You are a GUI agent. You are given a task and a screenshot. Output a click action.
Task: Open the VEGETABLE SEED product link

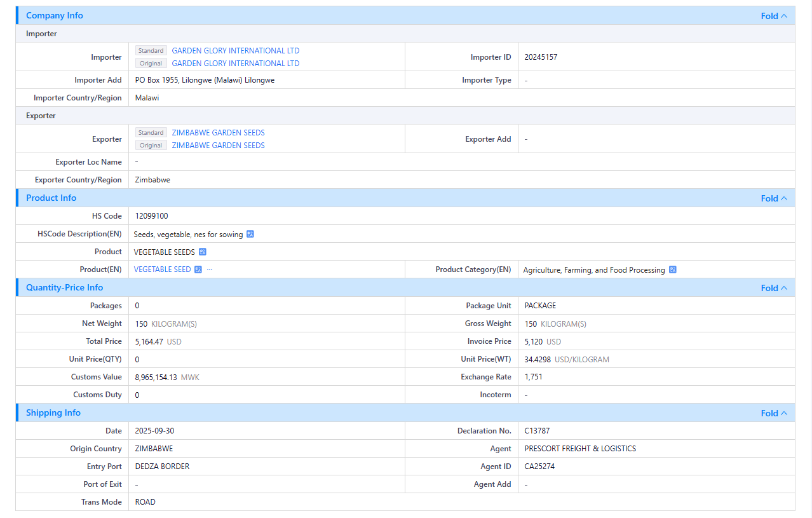163,269
